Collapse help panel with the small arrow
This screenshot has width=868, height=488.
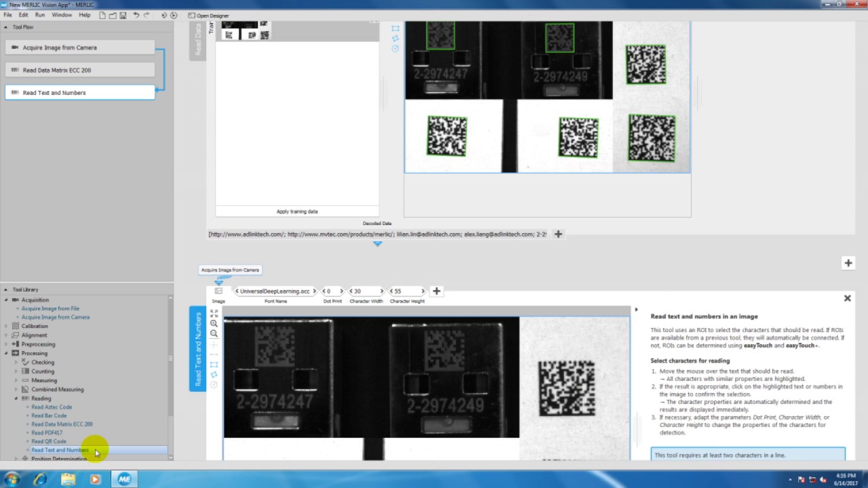pyautogui.click(x=636, y=310)
